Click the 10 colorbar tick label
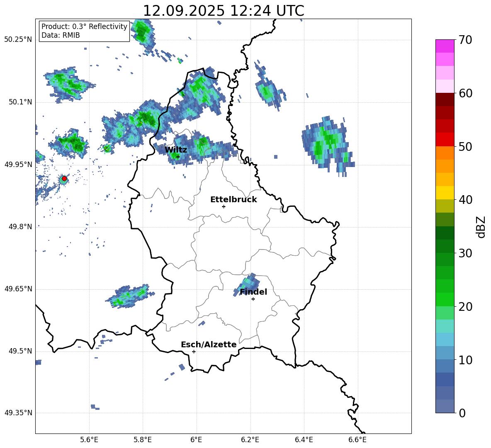The image size is (491, 448). [x=465, y=360]
